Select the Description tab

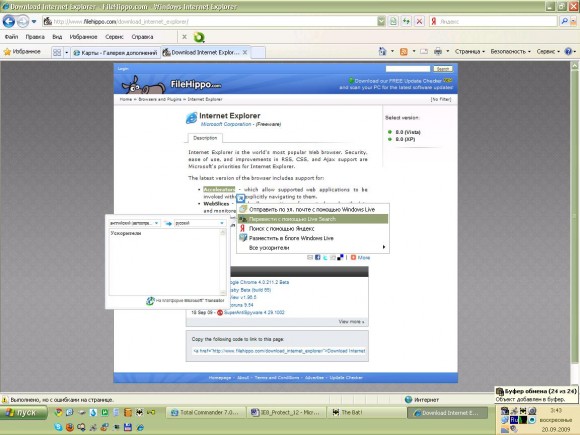coord(205,138)
